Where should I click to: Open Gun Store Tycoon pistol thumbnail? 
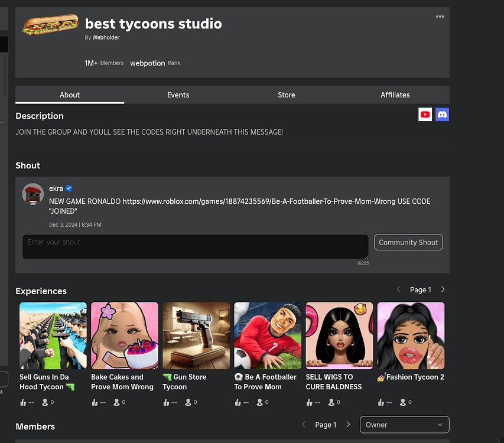coord(196,335)
